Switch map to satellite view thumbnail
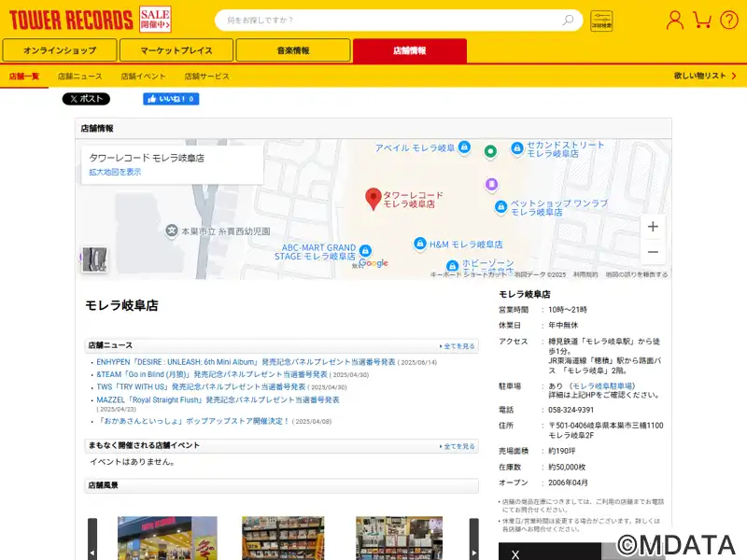This screenshot has width=747, height=560. point(94,259)
